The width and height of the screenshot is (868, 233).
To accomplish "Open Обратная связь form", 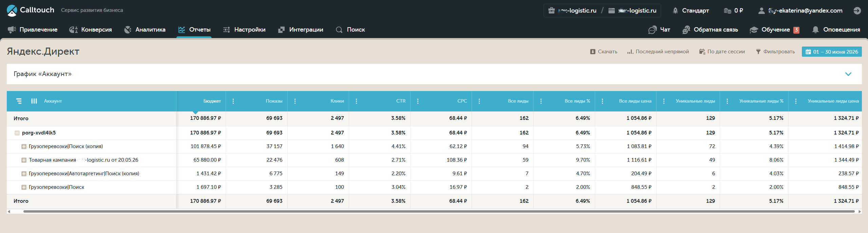I will coord(710,30).
